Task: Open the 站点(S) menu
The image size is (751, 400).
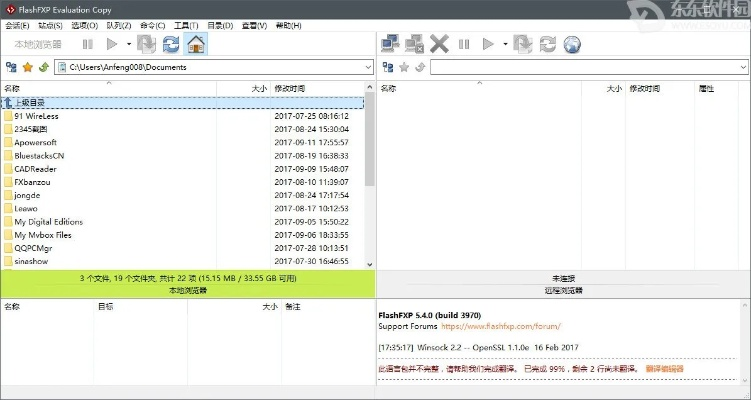Action: click(49, 25)
